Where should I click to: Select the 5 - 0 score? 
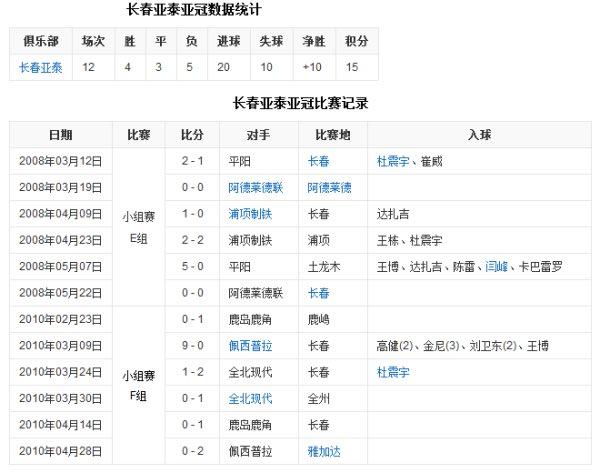[x=192, y=266]
